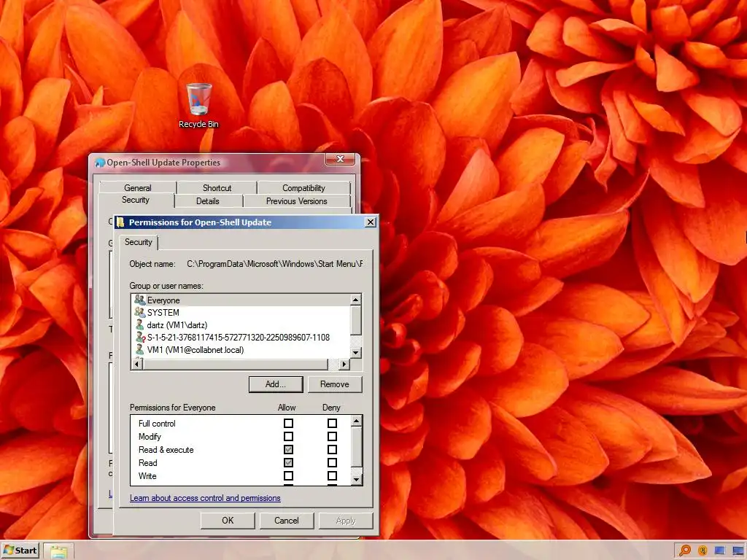This screenshot has width=747, height=560.
Task: Click the Add... button
Action: tap(275, 384)
